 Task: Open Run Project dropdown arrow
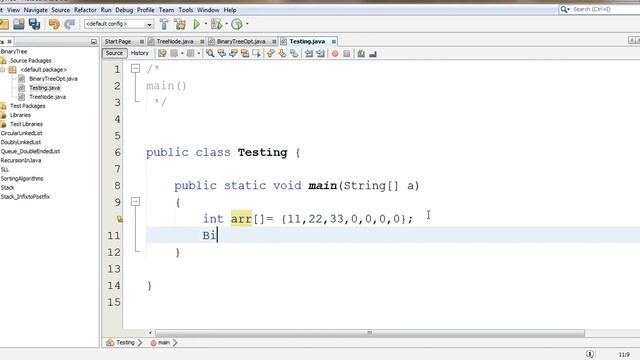(x=206, y=24)
